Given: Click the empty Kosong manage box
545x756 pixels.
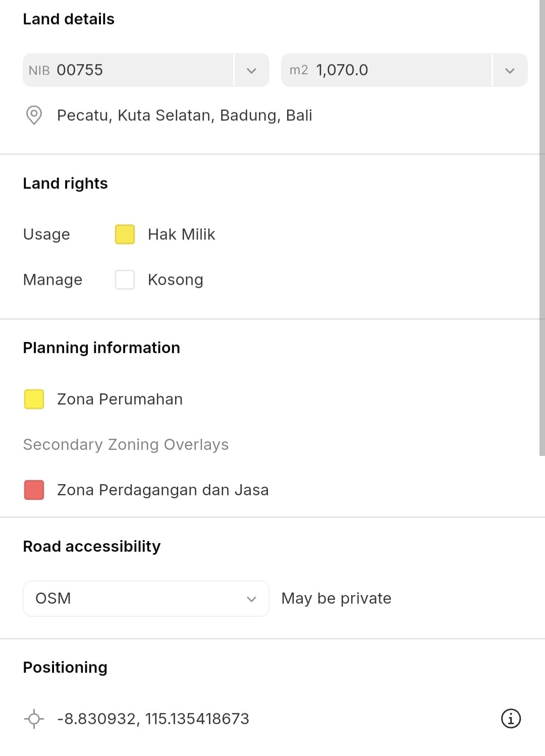Looking at the screenshot, I should 125,280.
